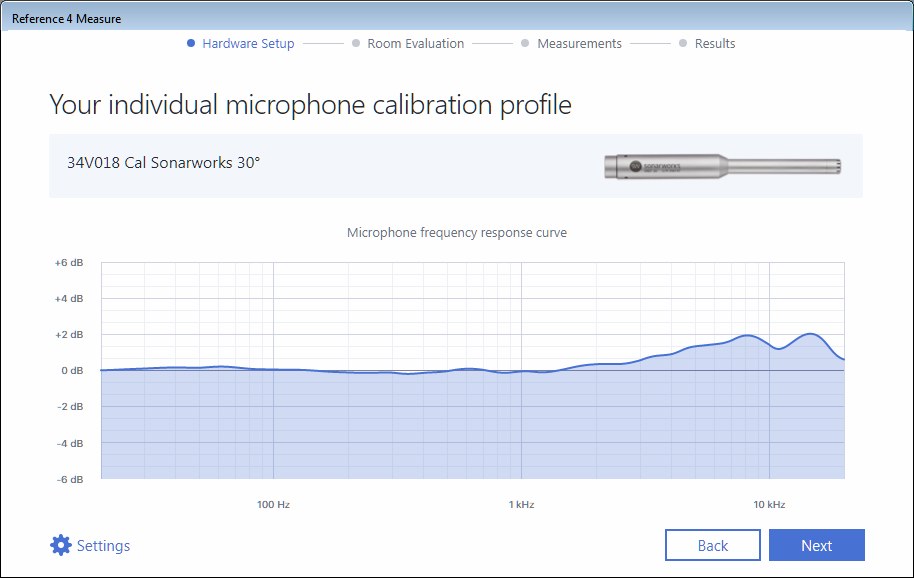Jump to the Room Evaluation step
This screenshot has width=914, height=578.
(415, 44)
